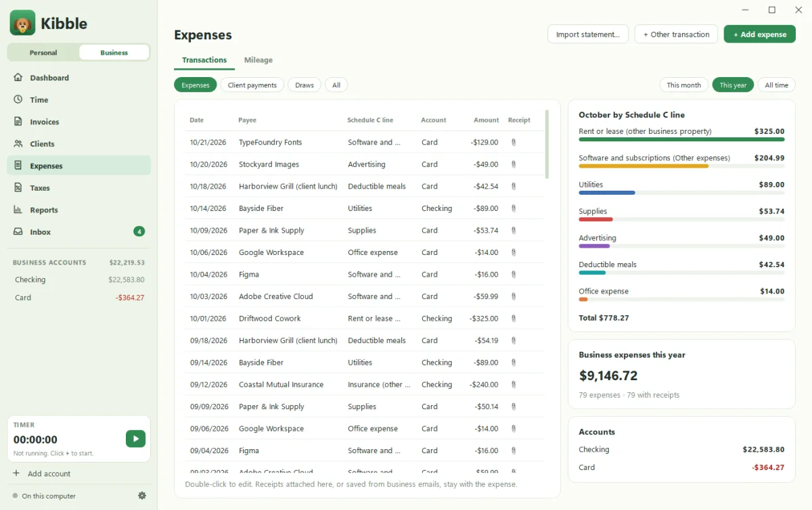
Task: Set date range to This month
Action: 683,85
